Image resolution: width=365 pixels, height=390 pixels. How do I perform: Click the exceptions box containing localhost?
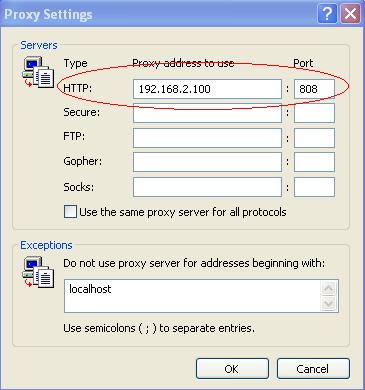201,296
